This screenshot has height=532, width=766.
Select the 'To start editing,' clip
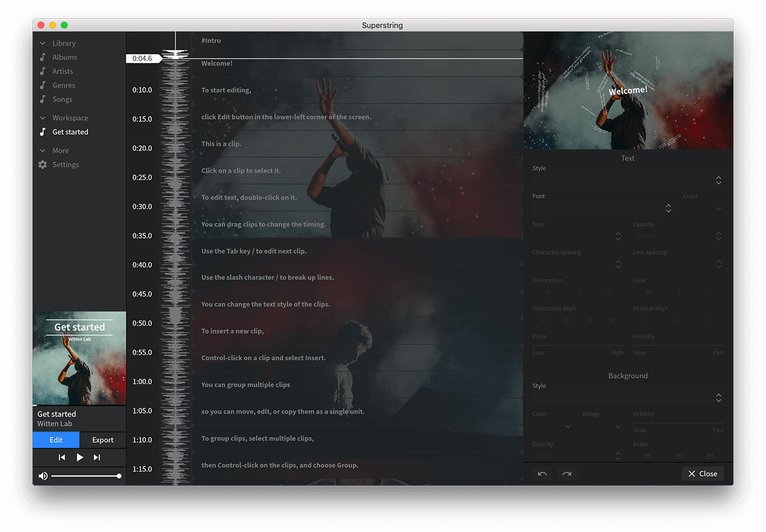coord(357,90)
